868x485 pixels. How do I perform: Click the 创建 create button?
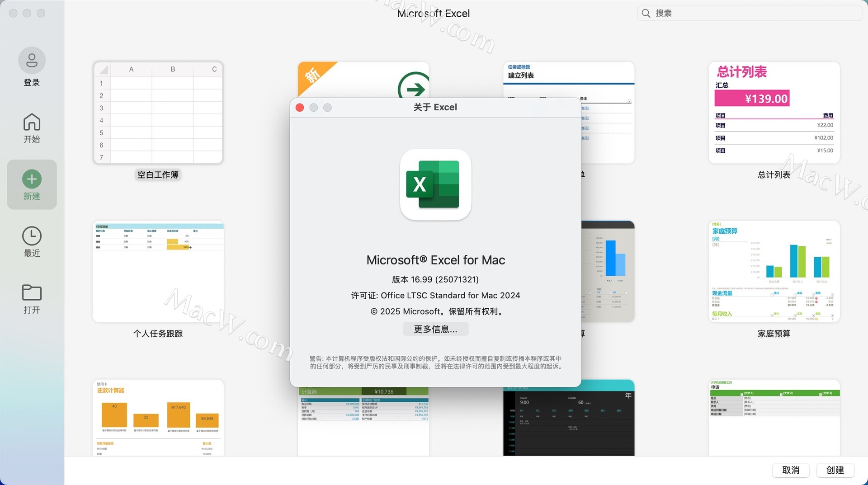pyautogui.click(x=835, y=470)
